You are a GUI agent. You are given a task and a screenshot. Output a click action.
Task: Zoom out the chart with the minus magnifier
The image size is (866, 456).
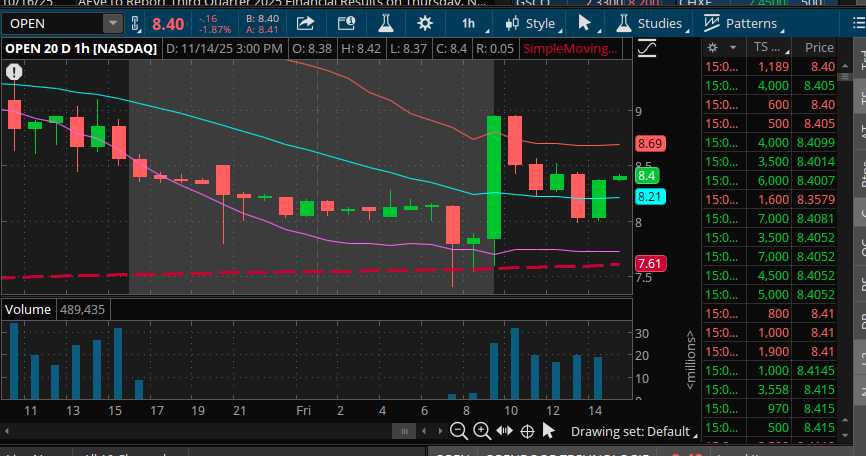(x=458, y=431)
